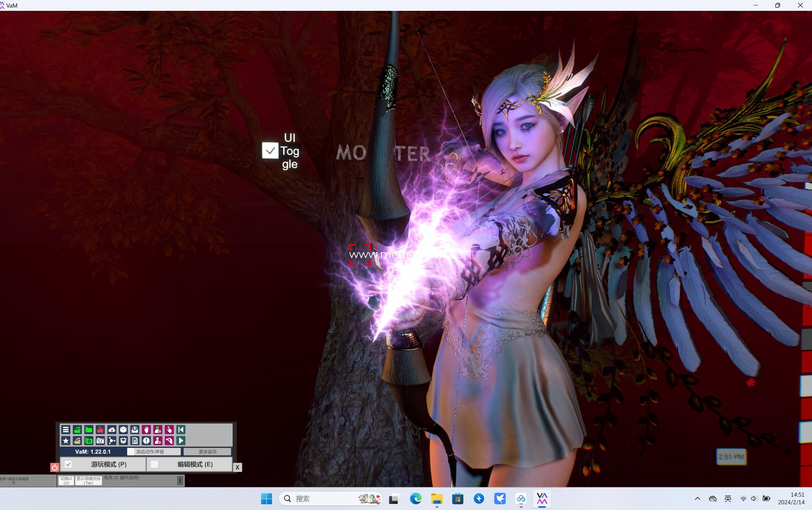Toggle the UI Toggle checkbox in scene
The image size is (812, 510).
(x=270, y=150)
